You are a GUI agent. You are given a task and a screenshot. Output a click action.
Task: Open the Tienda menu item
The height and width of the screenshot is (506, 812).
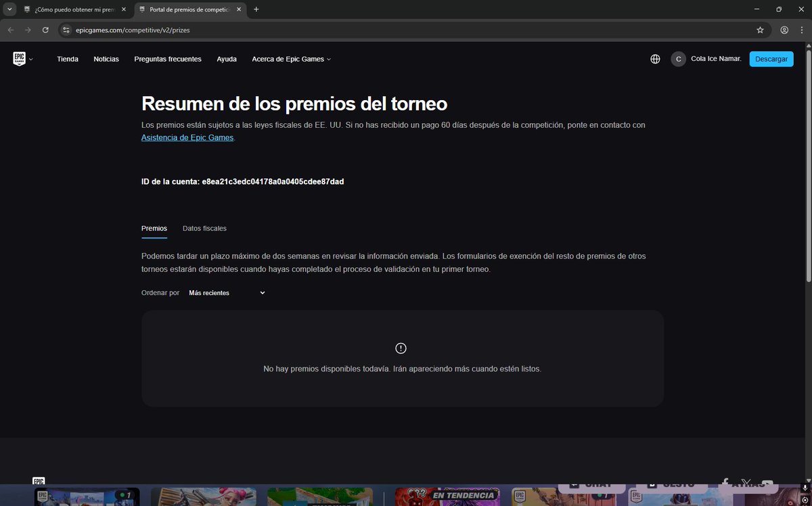pos(68,59)
